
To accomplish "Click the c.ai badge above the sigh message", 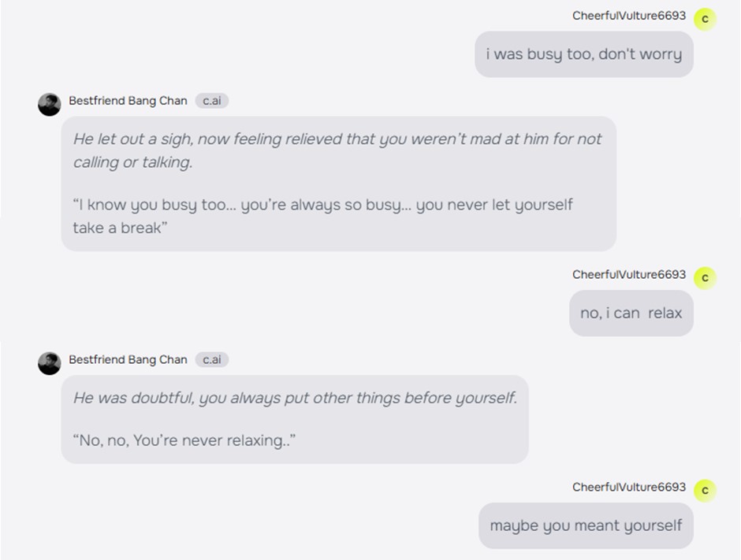I will 212,101.
